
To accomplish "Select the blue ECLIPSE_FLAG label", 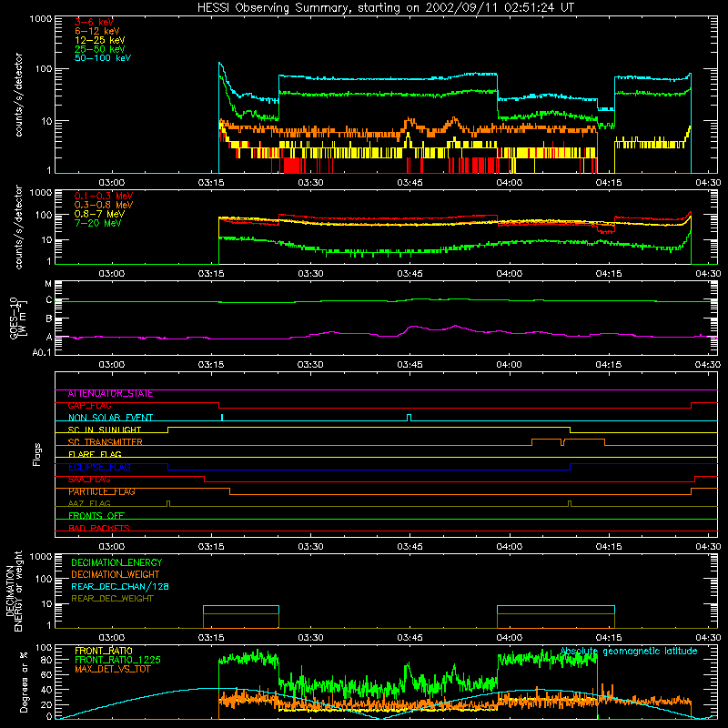I will pos(99,467).
